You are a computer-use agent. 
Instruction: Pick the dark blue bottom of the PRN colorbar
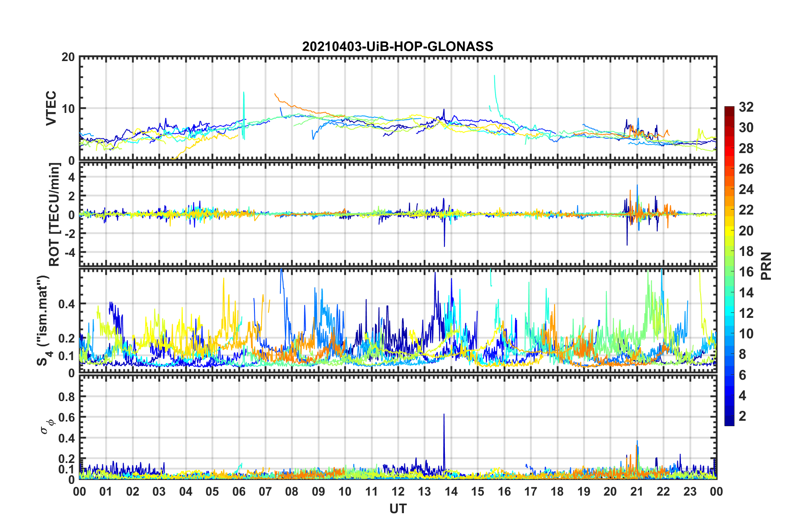pyautogui.click(x=729, y=422)
